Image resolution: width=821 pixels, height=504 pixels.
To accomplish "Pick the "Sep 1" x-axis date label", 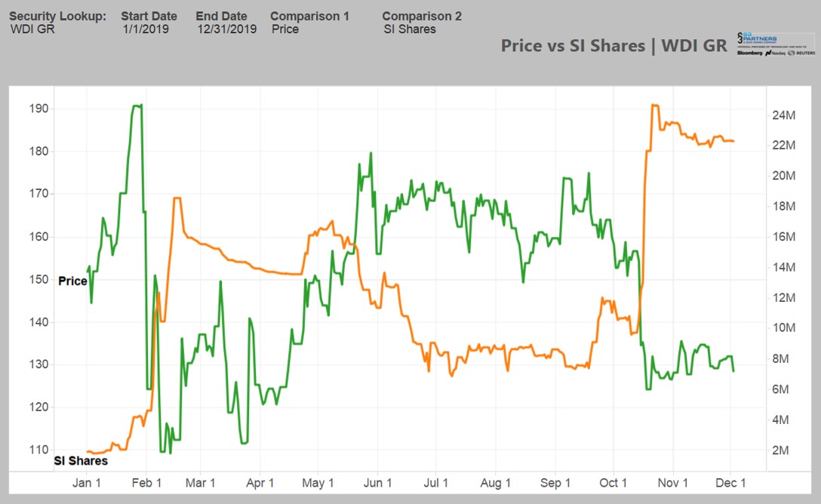I will 555,483.
